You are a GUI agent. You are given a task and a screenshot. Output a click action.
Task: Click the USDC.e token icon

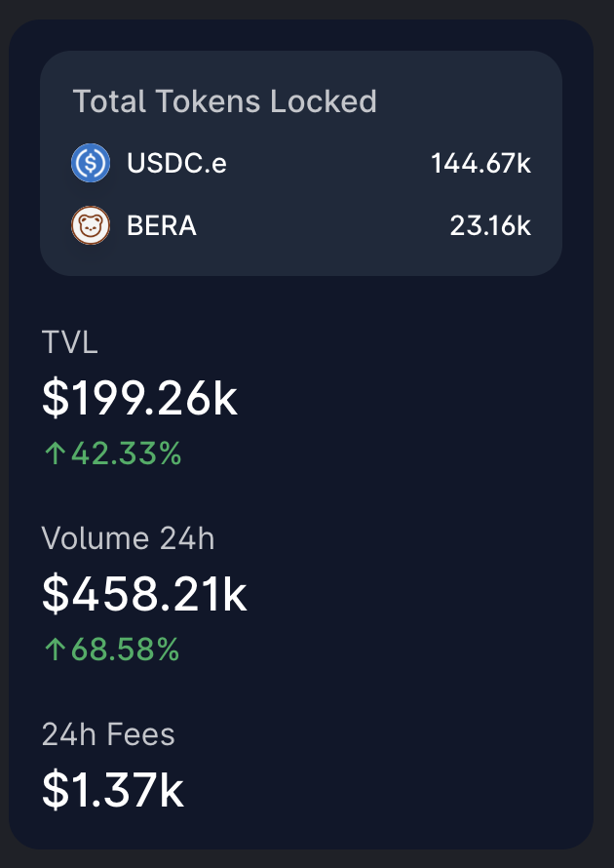[91, 163]
